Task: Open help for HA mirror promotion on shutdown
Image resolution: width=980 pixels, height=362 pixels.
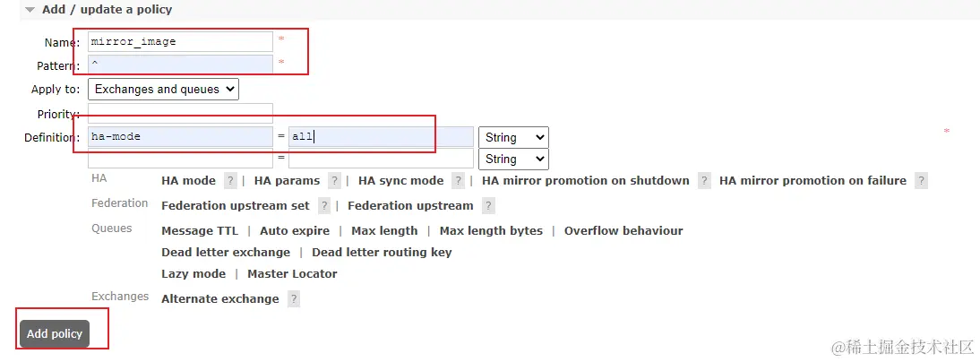Action: (704, 181)
